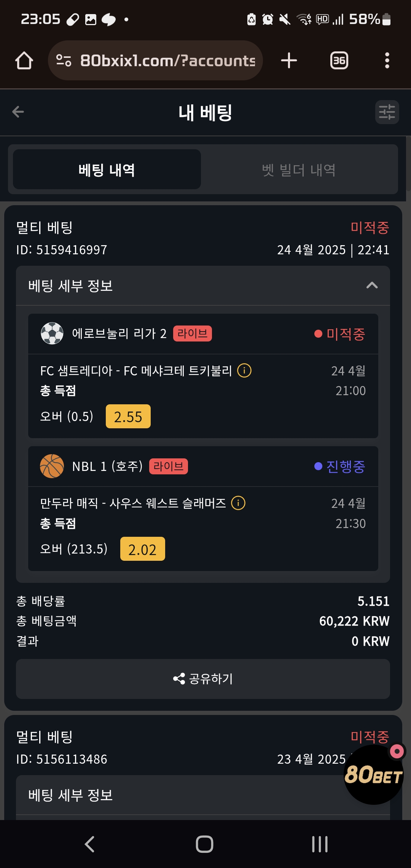Open a new browser tab
Screen dimensions: 411x868
pyautogui.click(x=289, y=61)
